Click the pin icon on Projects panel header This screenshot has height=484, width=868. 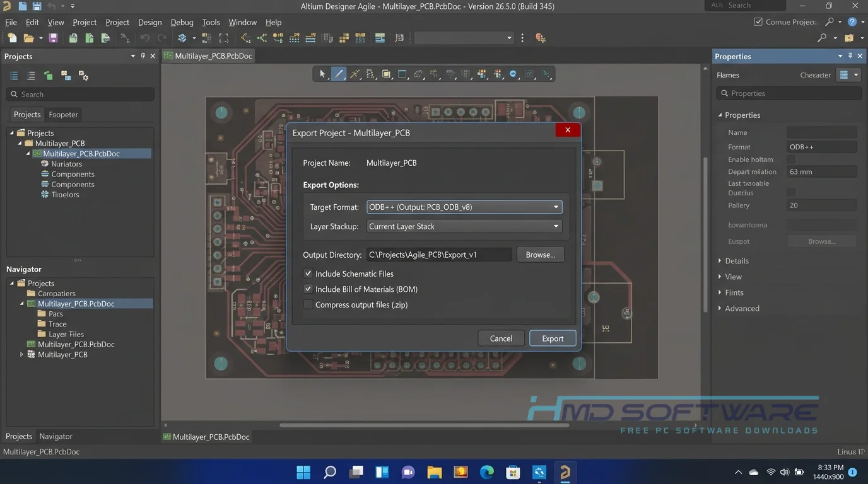pos(143,56)
